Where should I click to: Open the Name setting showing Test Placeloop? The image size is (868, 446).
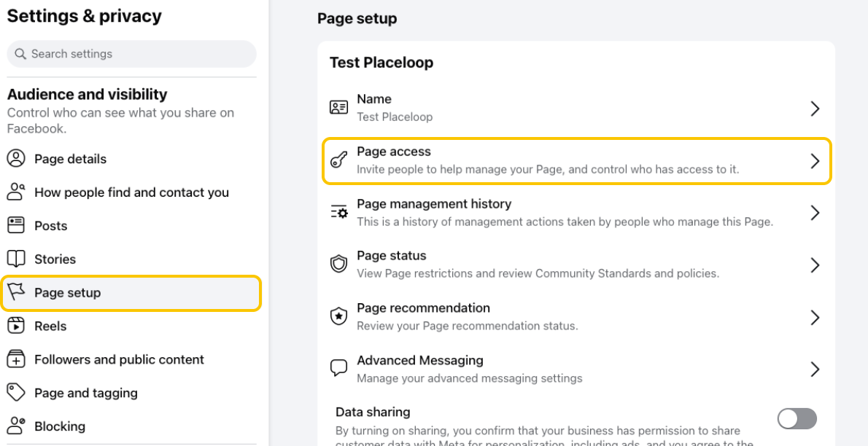pyautogui.click(x=576, y=108)
